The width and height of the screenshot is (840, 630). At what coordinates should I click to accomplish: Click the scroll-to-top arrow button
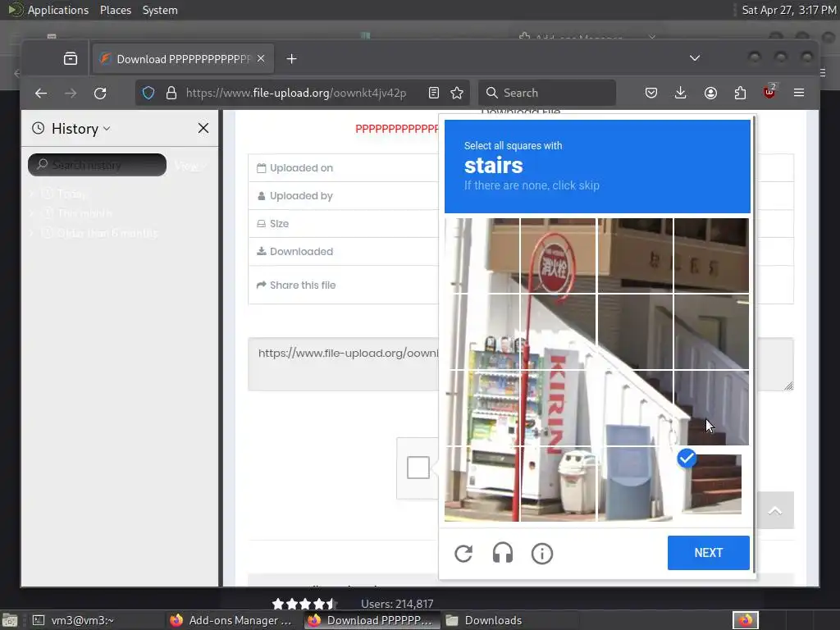(x=774, y=510)
